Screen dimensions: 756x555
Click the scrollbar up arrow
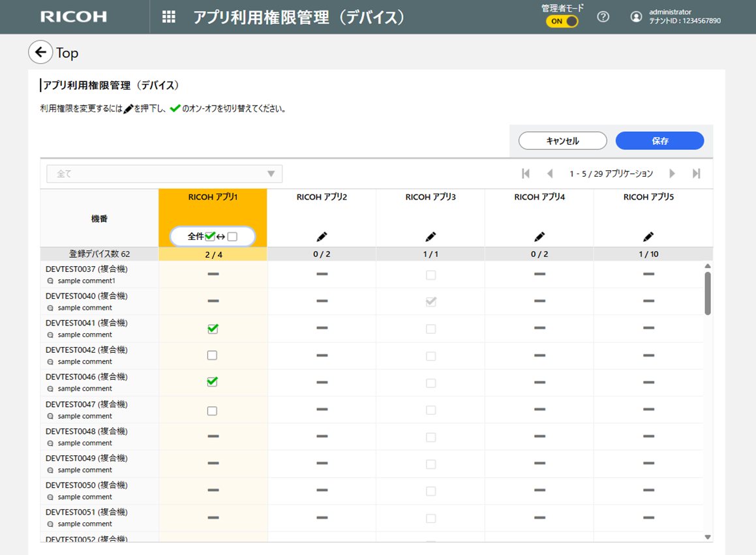(707, 266)
